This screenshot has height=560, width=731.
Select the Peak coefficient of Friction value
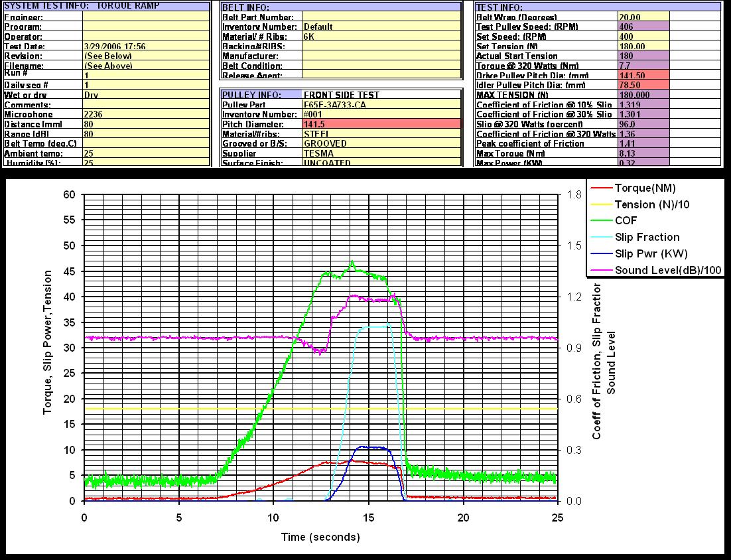(x=642, y=143)
